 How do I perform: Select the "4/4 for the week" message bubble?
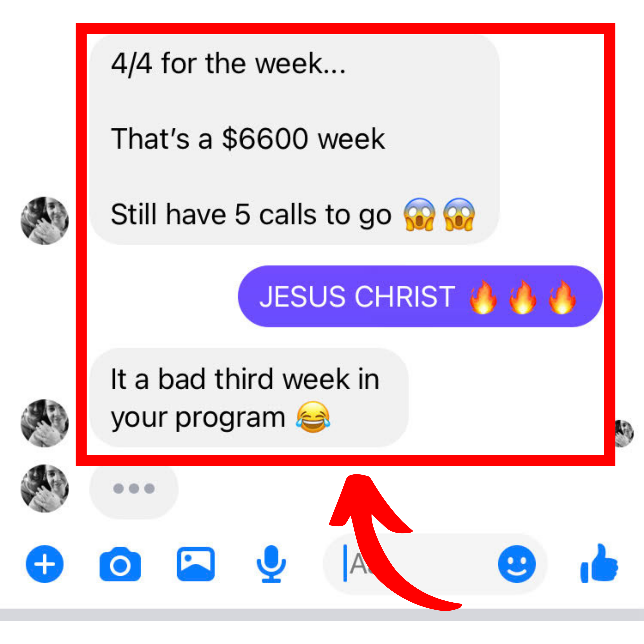click(x=295, y=139)
